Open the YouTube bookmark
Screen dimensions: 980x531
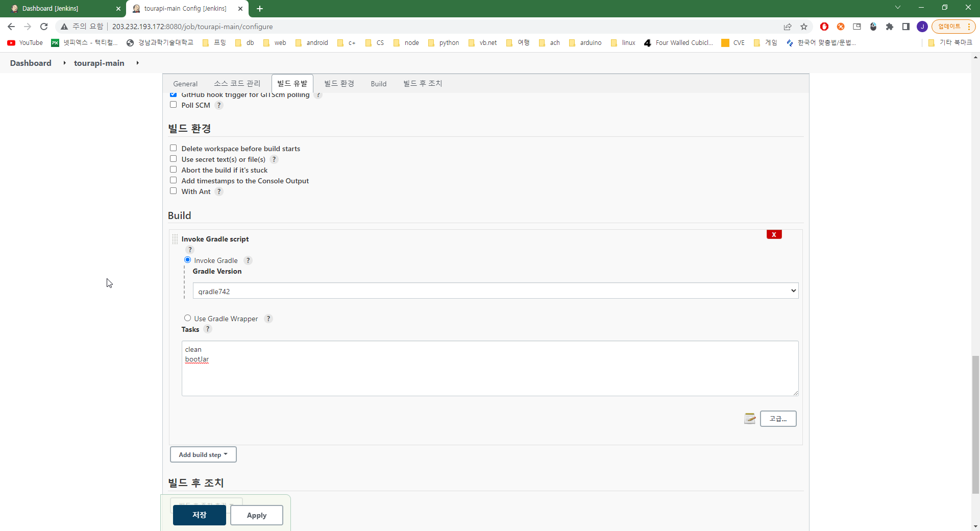[x=24, y=43]
